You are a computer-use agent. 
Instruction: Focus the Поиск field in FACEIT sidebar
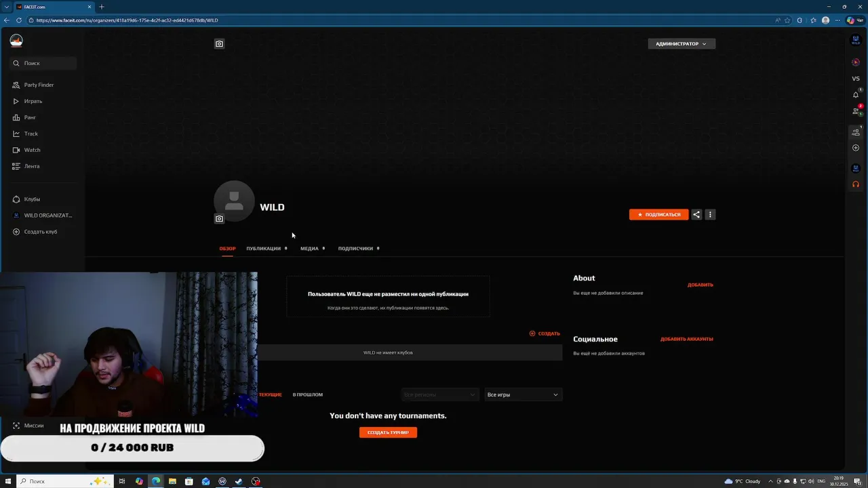click(43, 63)
